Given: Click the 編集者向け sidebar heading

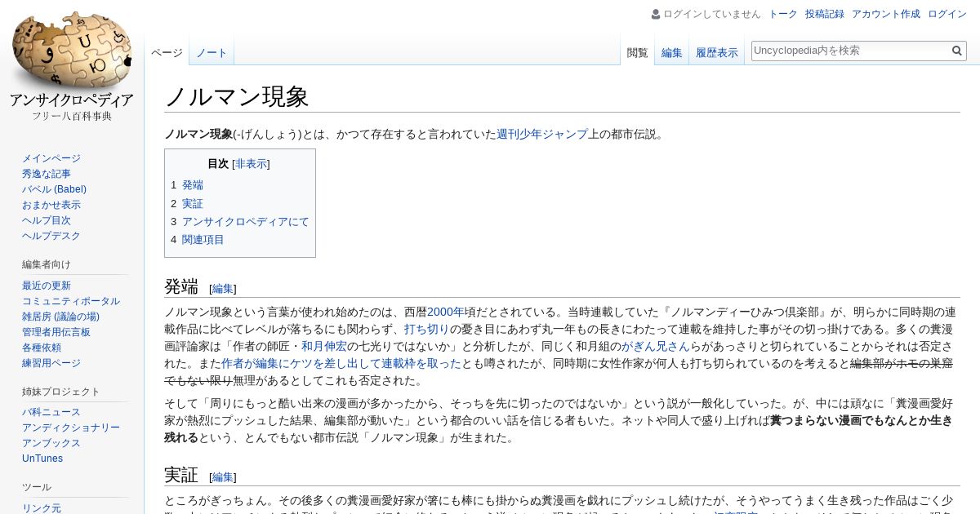Looking at the screenshot, I should pyautogui.click(x=47, y=264).
